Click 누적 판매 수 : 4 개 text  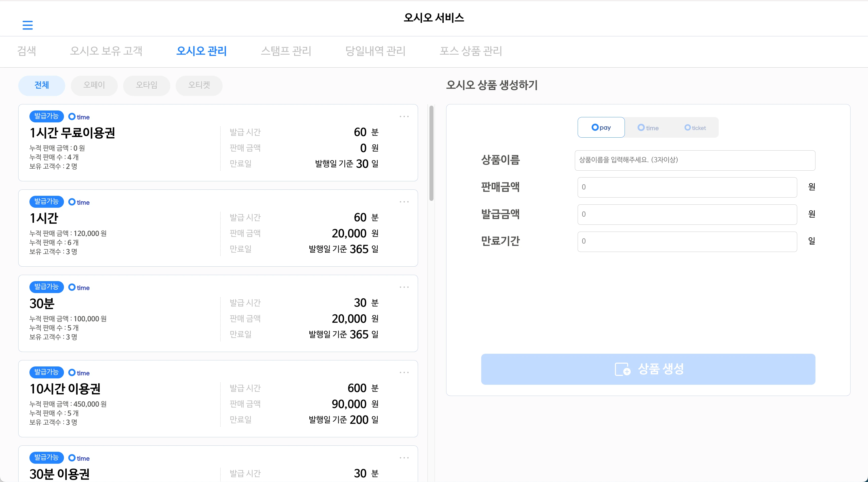54,157
